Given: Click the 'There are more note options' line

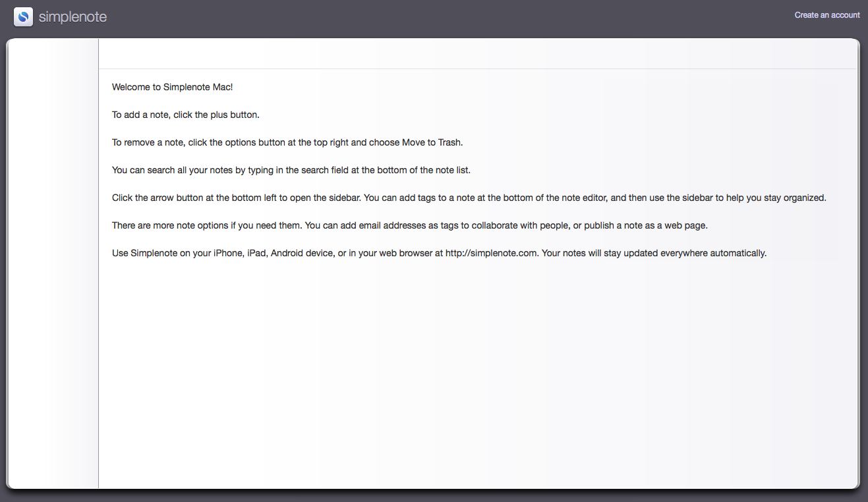Looking at the screenshot, I should pyautogui.click(x=410, y=225).
